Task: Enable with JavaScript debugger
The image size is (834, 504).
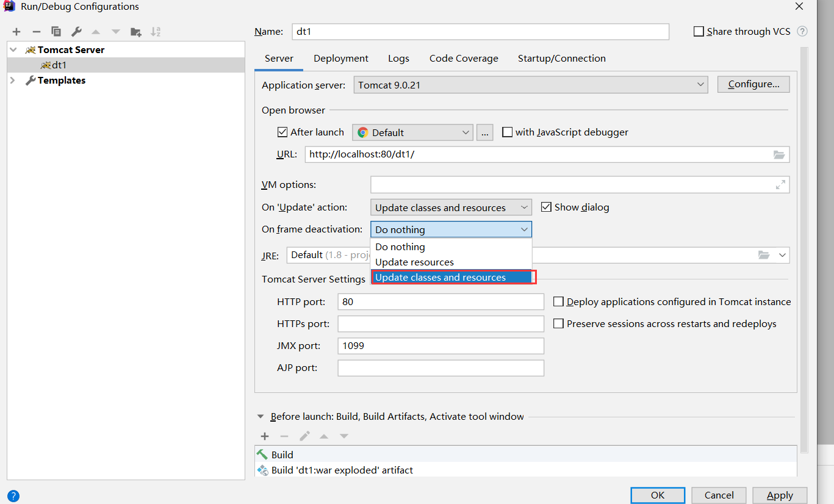Action: [x=507, y=132]
